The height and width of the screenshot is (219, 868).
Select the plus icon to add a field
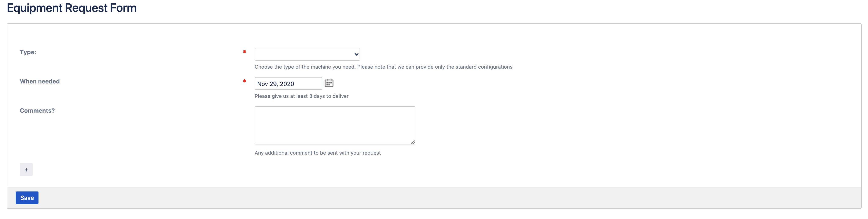pos(27,169)
